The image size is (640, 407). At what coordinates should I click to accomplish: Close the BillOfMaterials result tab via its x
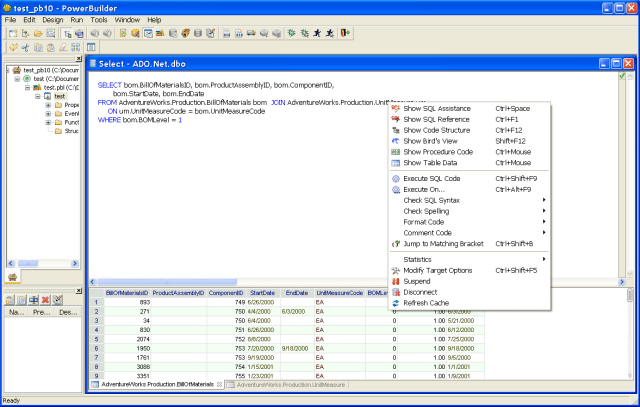pyautogui.click(x=219, y=385)
